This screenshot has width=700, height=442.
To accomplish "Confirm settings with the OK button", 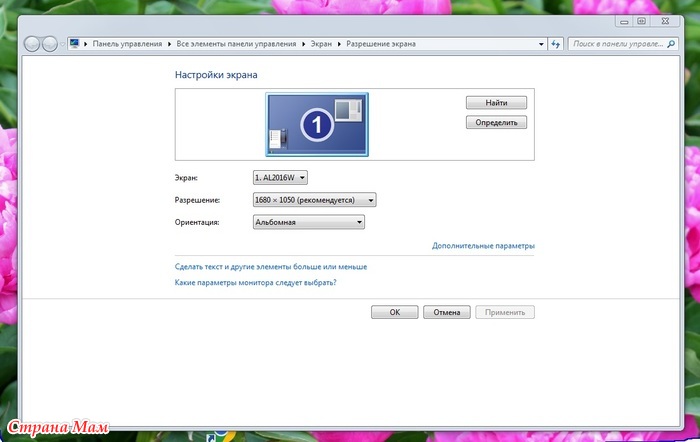I will tap(394, 312).
